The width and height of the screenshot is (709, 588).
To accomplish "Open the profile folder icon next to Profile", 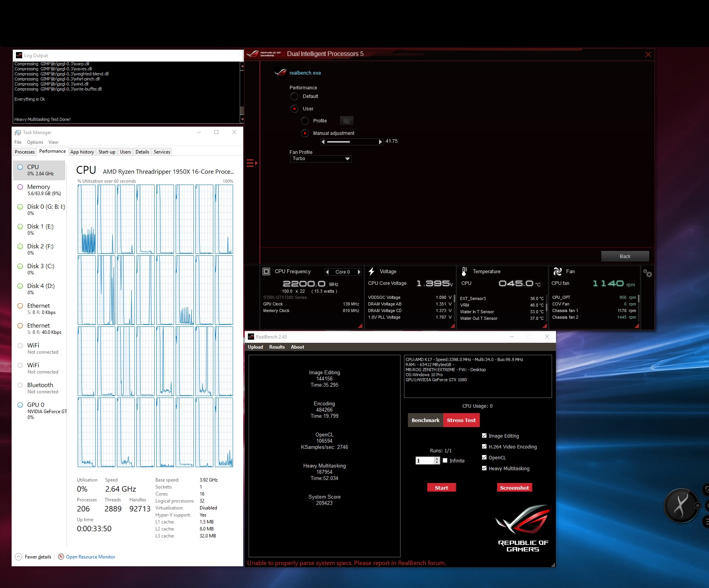I will click(347, 121).
